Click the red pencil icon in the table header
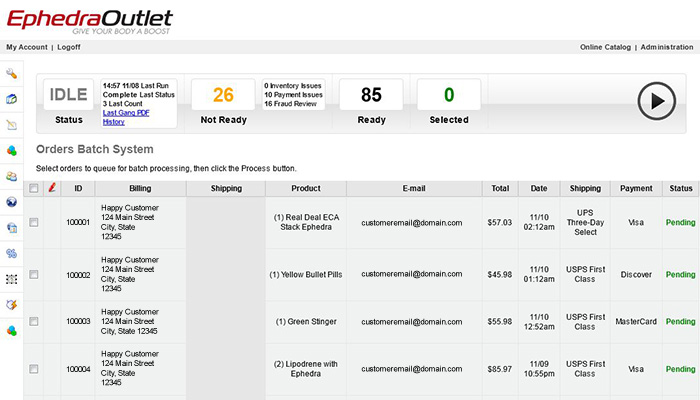The width and height of the screenshot is (700, 400). click(x=52, y=188)
